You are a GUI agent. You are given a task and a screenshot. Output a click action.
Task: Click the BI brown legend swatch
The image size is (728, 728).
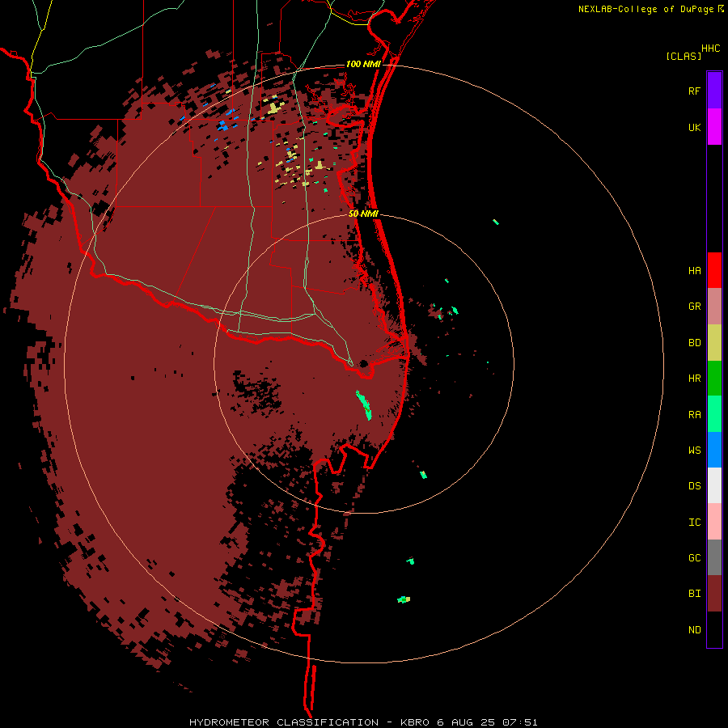tap(714, 594)
